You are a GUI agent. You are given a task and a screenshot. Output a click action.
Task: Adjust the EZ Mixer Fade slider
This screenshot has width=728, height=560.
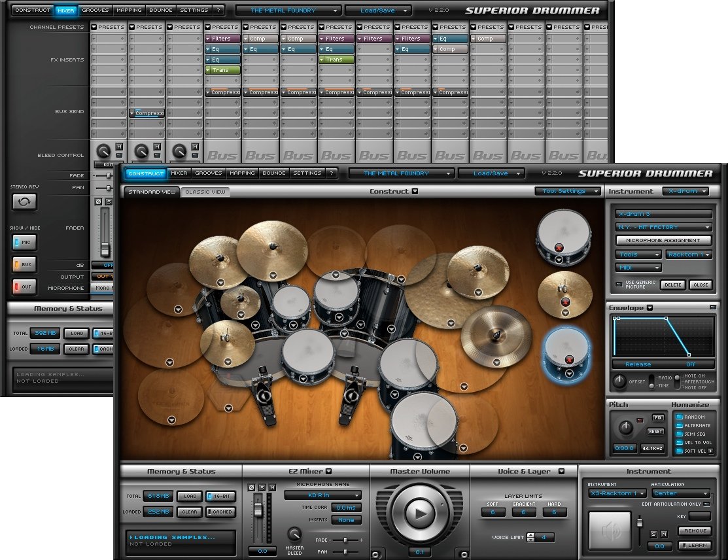click(345, 540)
